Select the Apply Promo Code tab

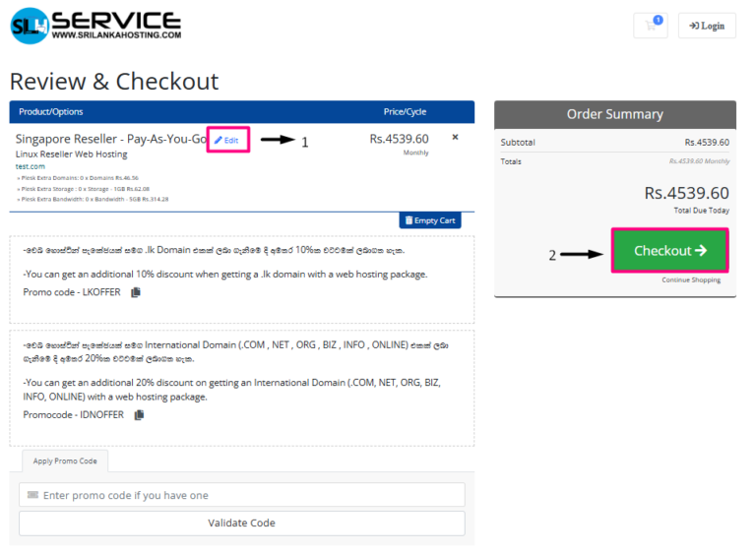(65, 461)
